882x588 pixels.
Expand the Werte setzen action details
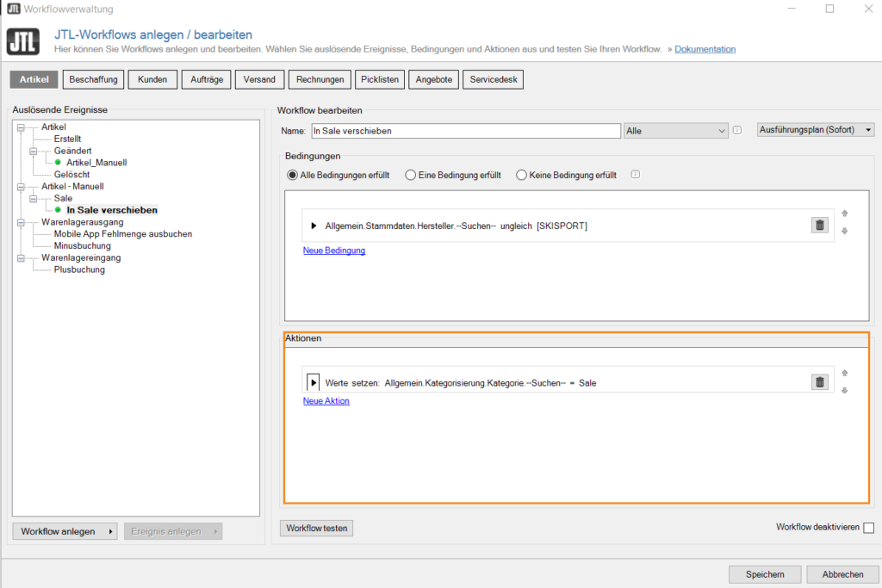tap(314, 382)
